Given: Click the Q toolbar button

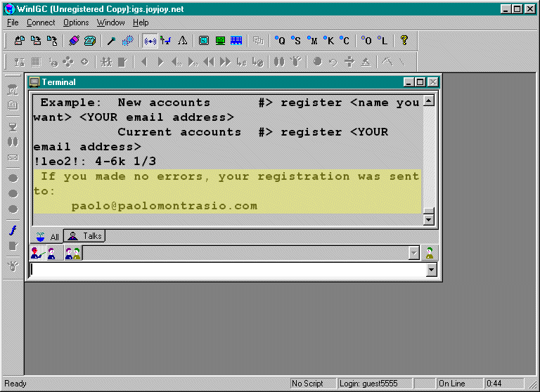Looking at the screenshot, I should (x=280, y=41).
